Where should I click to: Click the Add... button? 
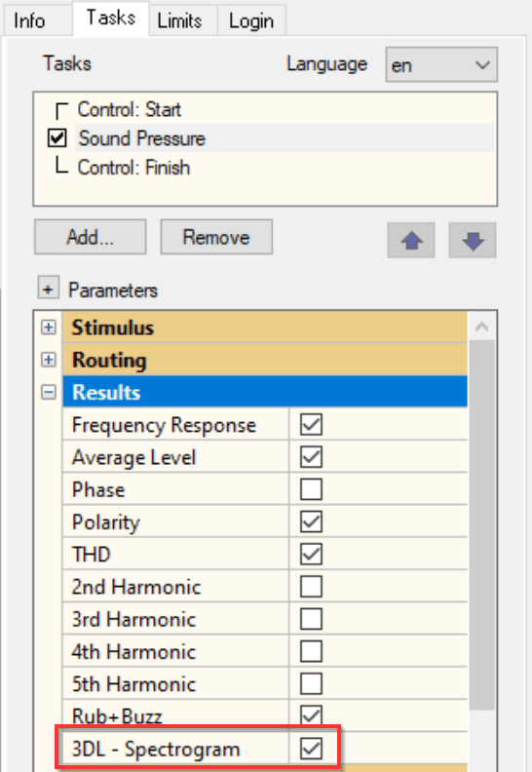pos(90,237)
